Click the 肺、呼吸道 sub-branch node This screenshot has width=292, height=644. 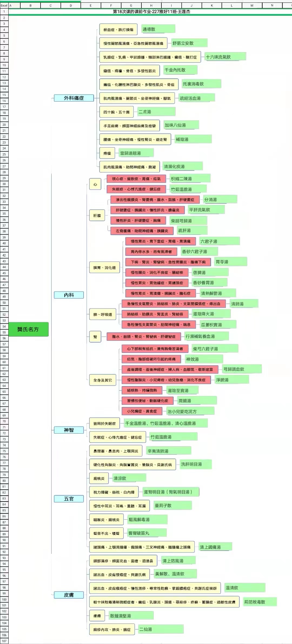tap(103, 314)
